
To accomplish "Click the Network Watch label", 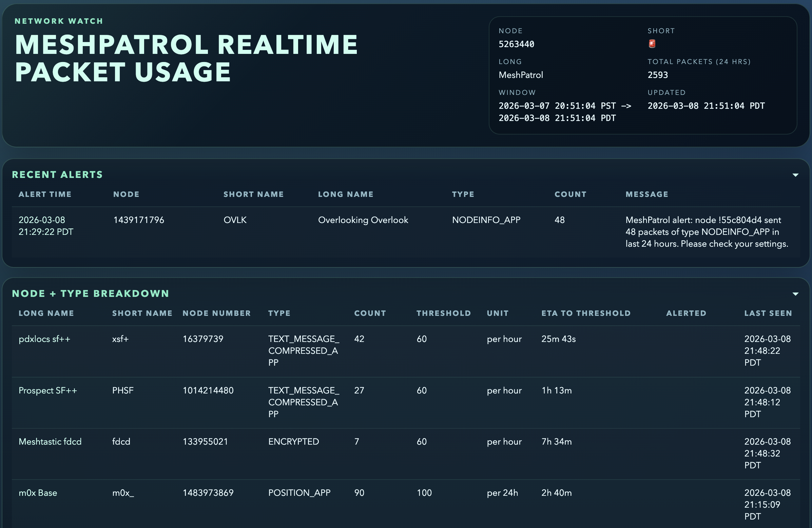I will pos(59,21).
